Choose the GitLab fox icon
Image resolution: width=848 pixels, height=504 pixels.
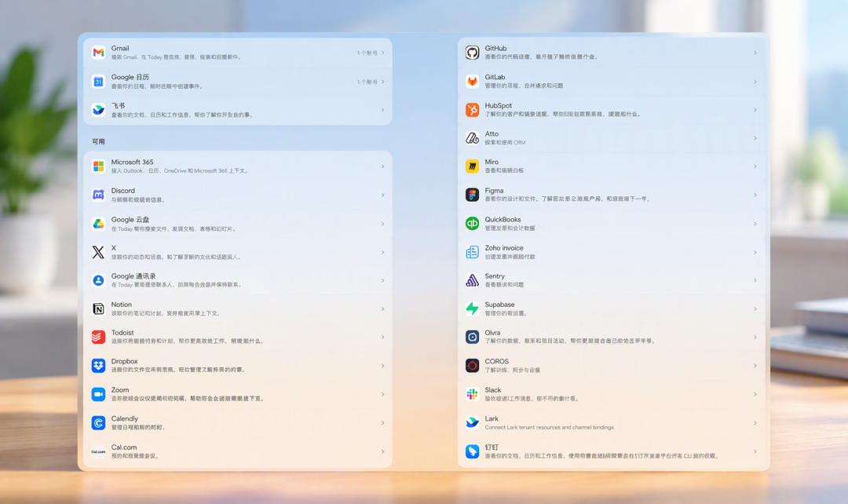(472, 82)
